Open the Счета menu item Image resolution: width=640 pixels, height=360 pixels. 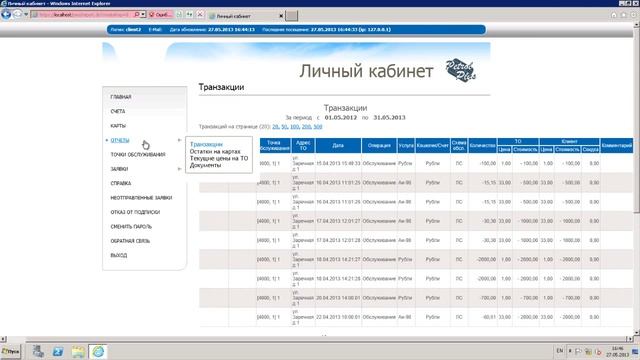click(118, 111)
